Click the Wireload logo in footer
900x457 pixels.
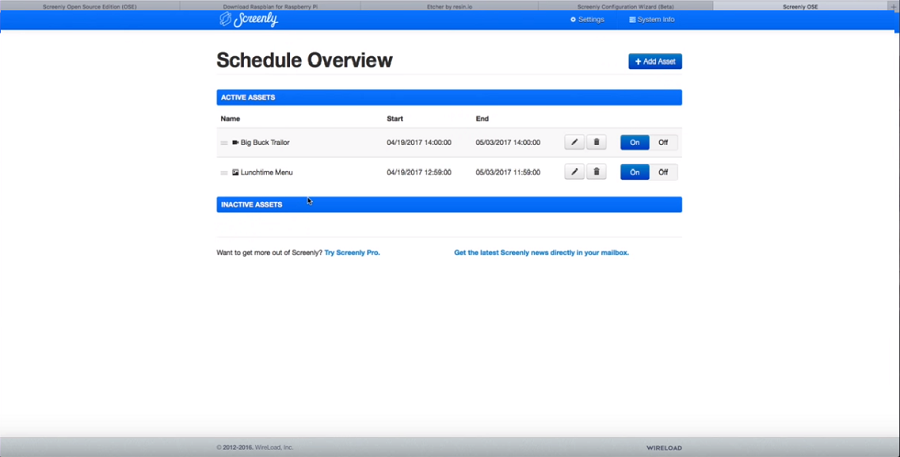(664, 448)
